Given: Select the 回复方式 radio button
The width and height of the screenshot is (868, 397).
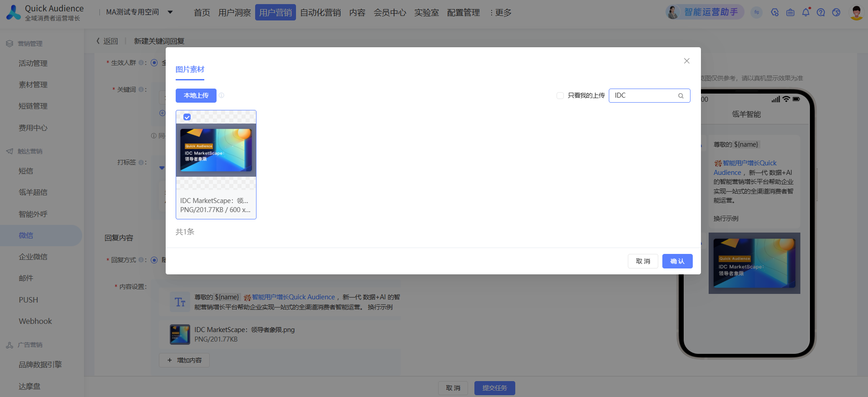Looking at the screenshot, I should 154,260.
